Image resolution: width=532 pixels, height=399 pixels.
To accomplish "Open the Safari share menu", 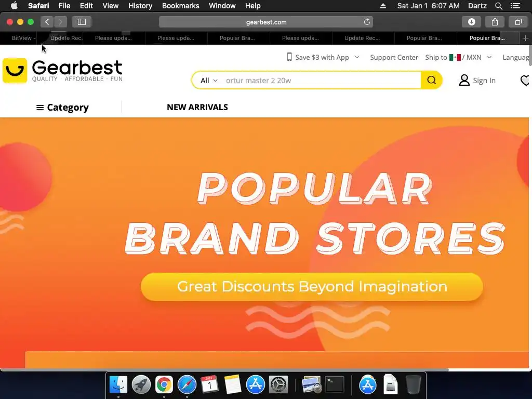I will click(x=495, y=22).
